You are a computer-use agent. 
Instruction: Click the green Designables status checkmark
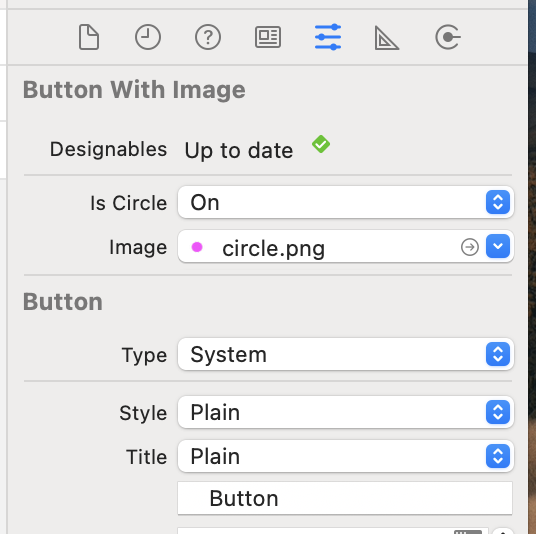pos(321,144)
